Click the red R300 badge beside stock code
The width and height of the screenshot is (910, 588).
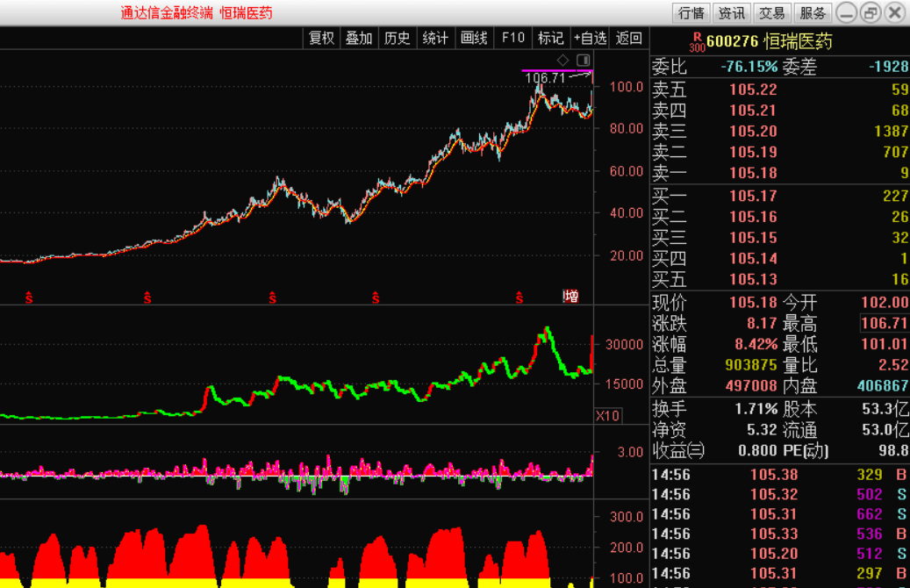coord(697,42)
